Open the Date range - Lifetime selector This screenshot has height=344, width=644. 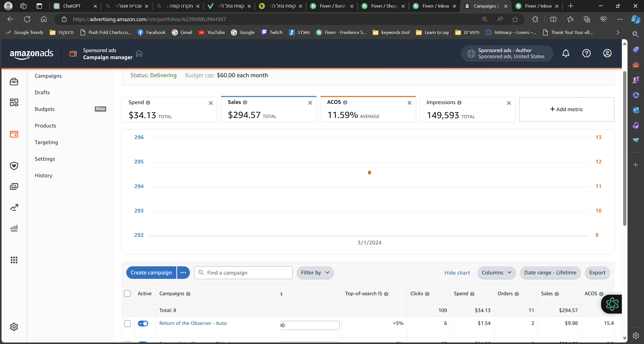click(x=550, y=273)
